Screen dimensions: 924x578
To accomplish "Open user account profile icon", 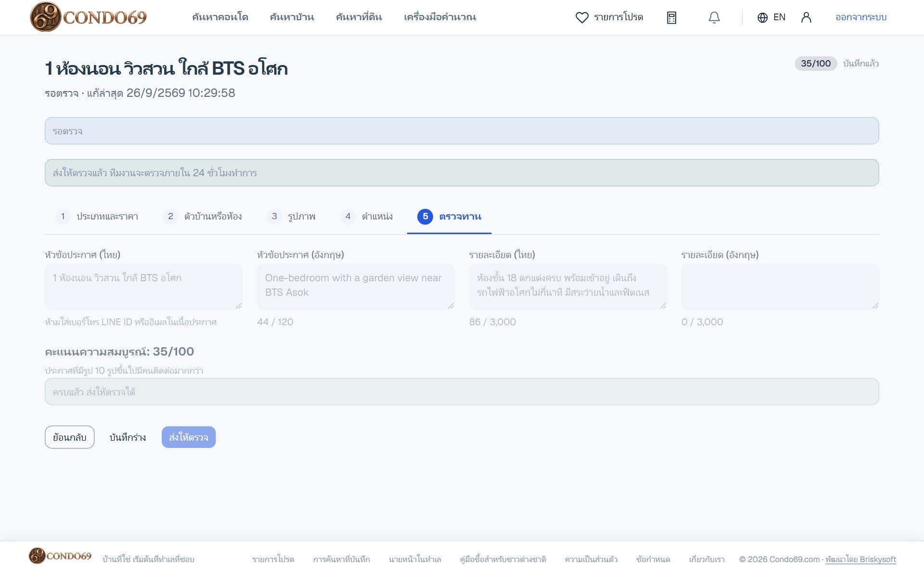I will coord(806,17).
